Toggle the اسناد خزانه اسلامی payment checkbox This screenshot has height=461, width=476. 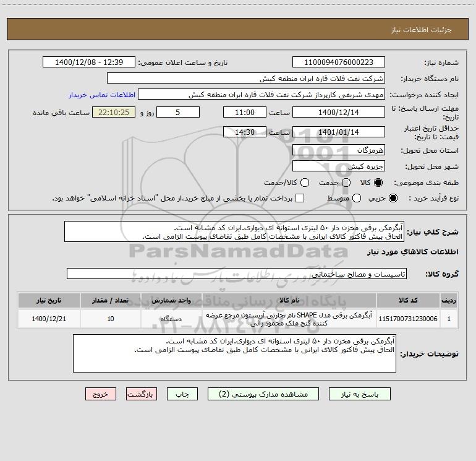tap(300, 198)
